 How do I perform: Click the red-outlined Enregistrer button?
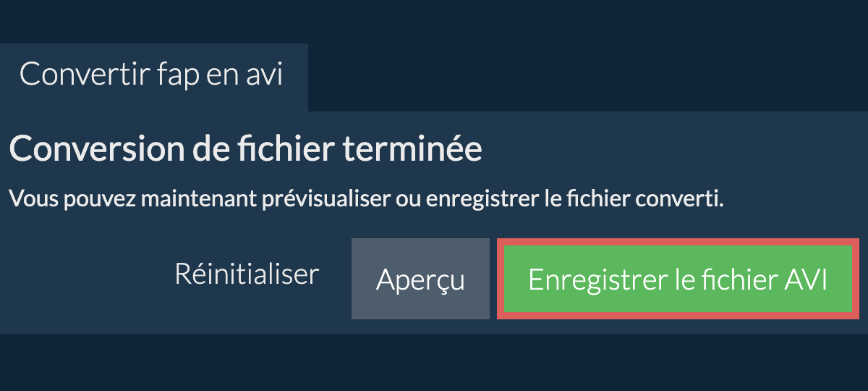[x=678, y=279]
